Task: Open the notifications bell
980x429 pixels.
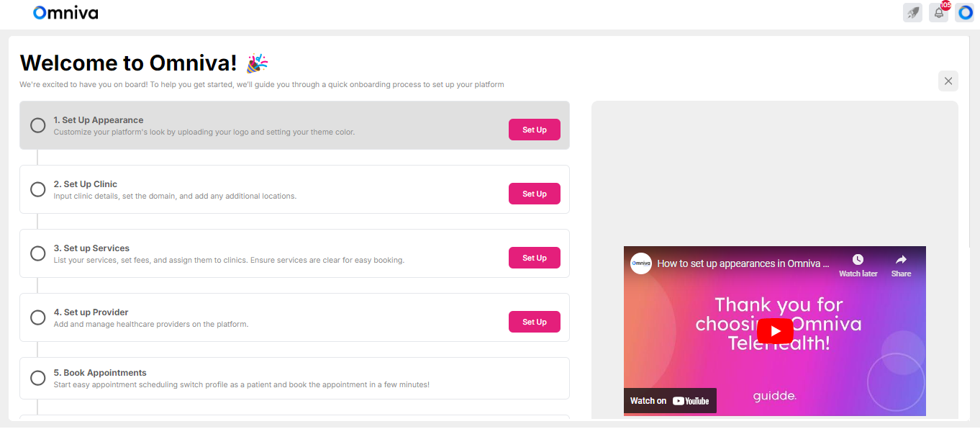Action: 938,13
